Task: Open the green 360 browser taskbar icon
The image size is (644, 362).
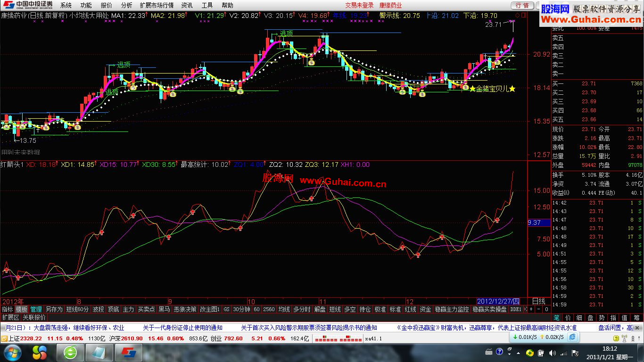Action: [71, 352]
